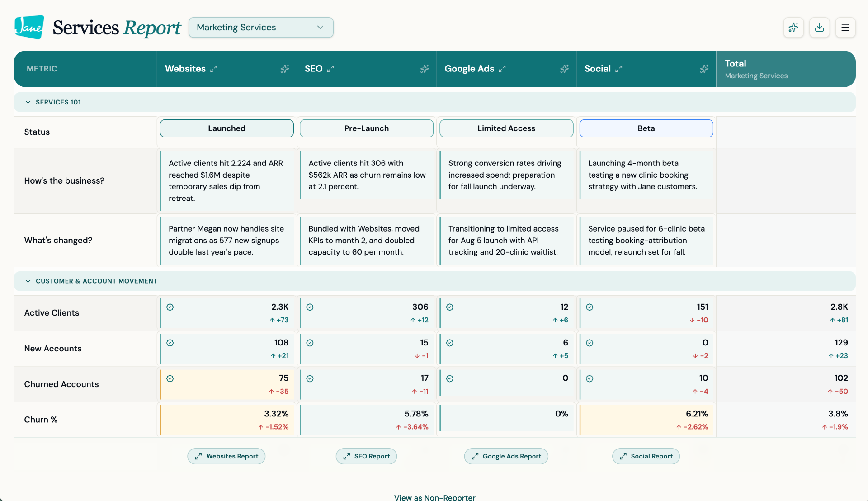Viewport: 868px width, 501px height.
Task: Click the Total New Accounts value 129
Action: pyautogui.click(x=841, y=343)
